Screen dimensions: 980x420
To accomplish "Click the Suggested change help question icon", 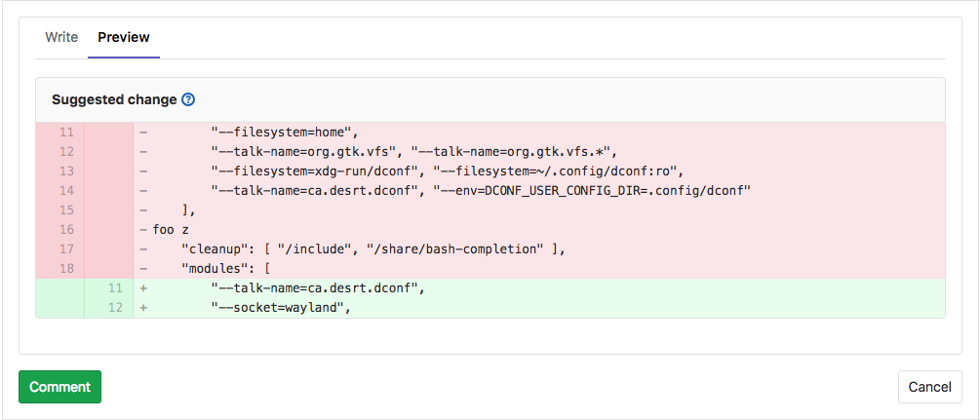I will (x=189, y=99).
